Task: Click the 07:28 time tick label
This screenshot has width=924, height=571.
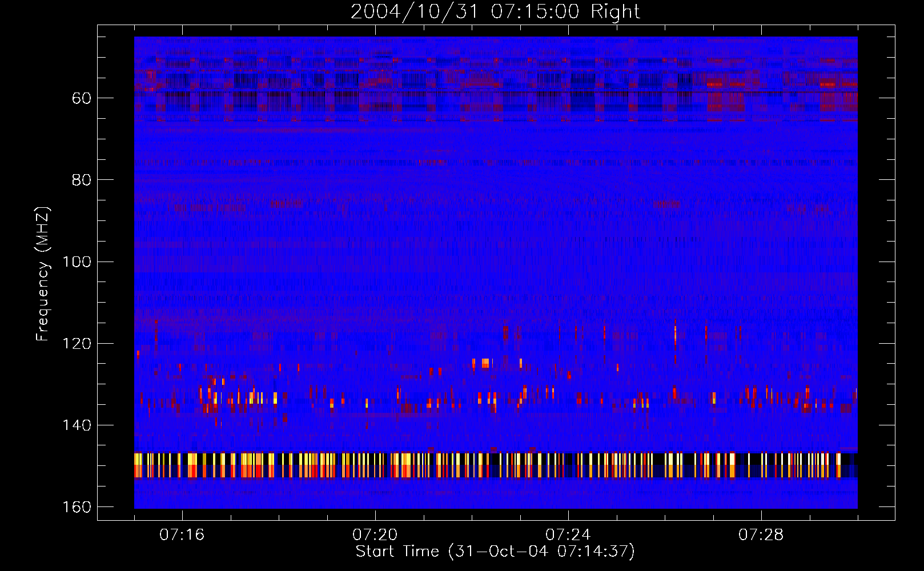Action: coord(761,535)
